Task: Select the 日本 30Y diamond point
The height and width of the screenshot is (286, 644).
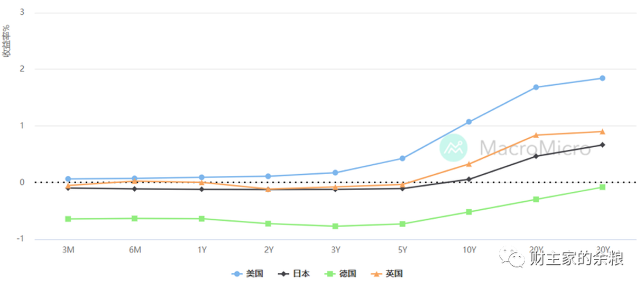Action: 602,145
